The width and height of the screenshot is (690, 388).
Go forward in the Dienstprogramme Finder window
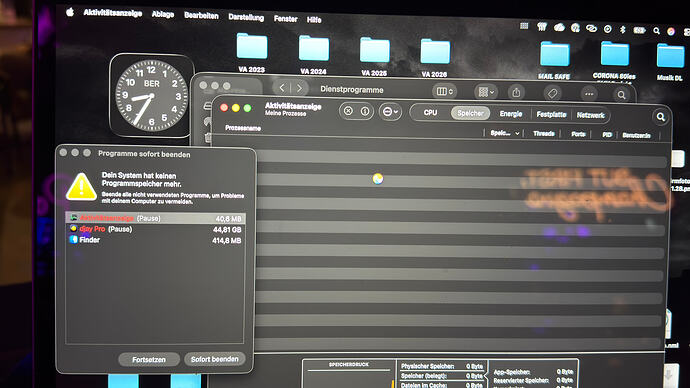(x=299, y=88)
